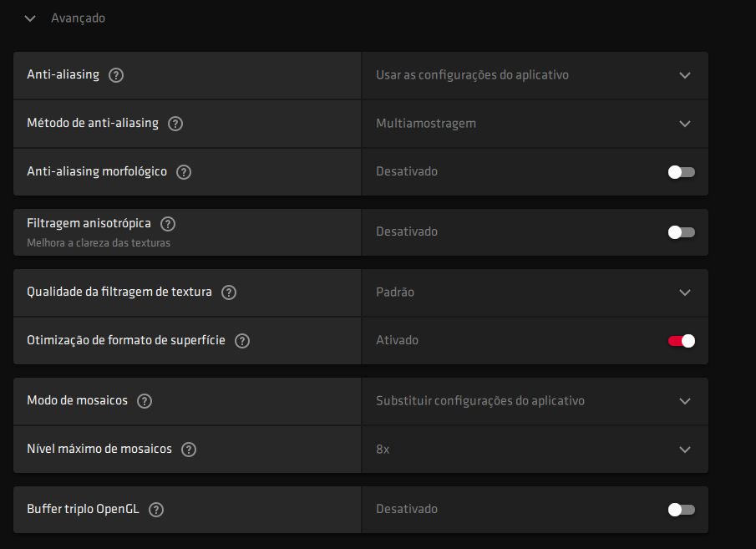Open the Modo de mosaicos dropdown
The width and height of the screenshot is (756, 549).
click(x=535, y=401)
